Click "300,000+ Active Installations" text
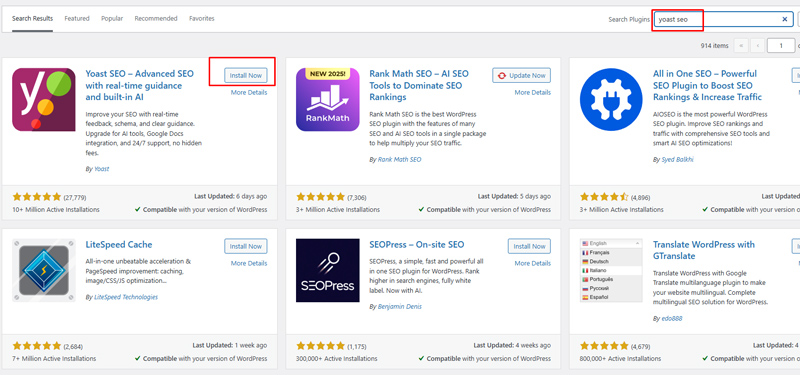 [337, 359]
